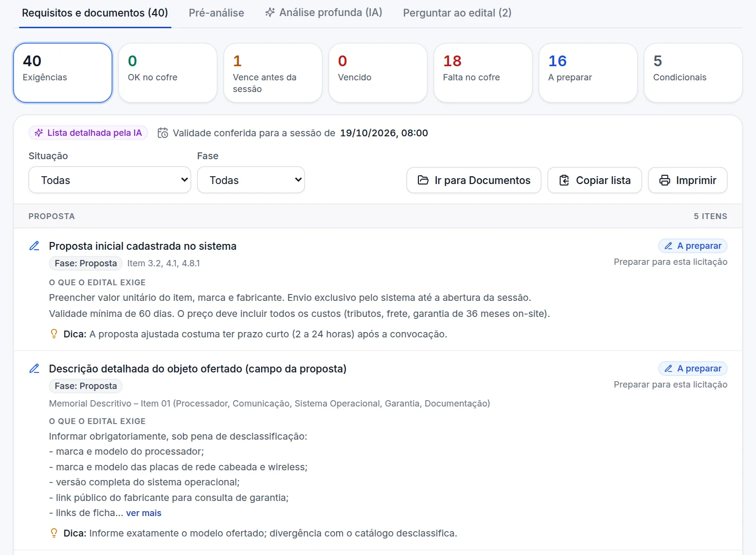Select the OK no cofre card
Viewport: 756px width, 555px height.
(x=168, y=73)
